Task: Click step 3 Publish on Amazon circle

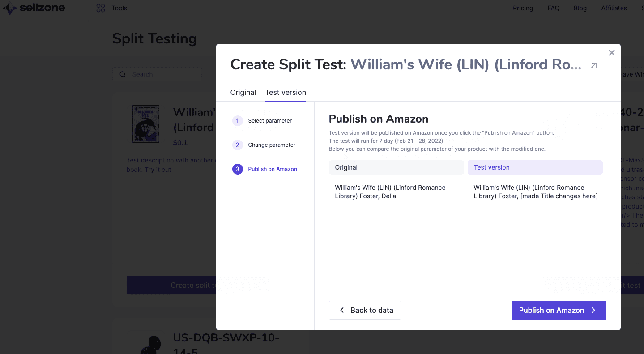Action: 237,169
